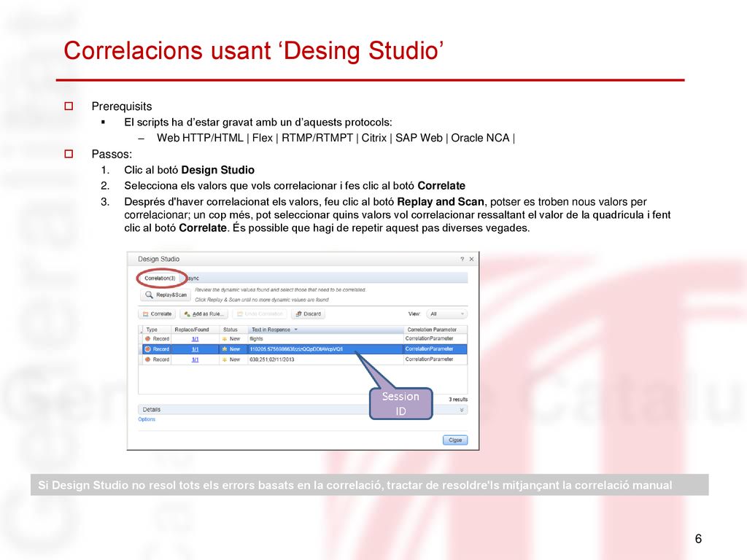
Task: Click the slide page number 6
Action: pyautogui.click(x=698, y=539)
